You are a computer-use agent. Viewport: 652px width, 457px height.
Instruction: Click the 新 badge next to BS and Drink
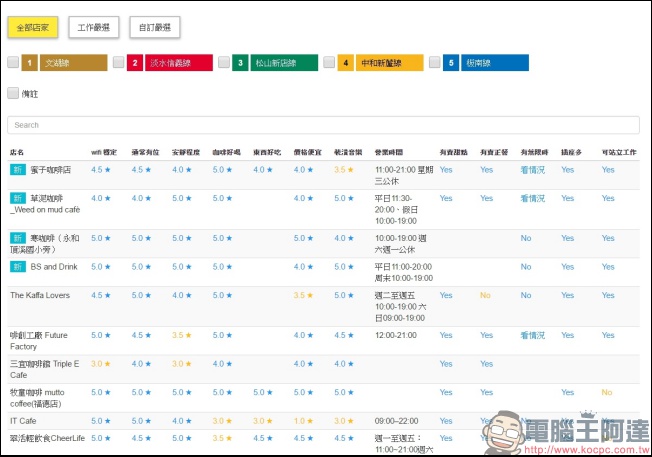point(17,267)
